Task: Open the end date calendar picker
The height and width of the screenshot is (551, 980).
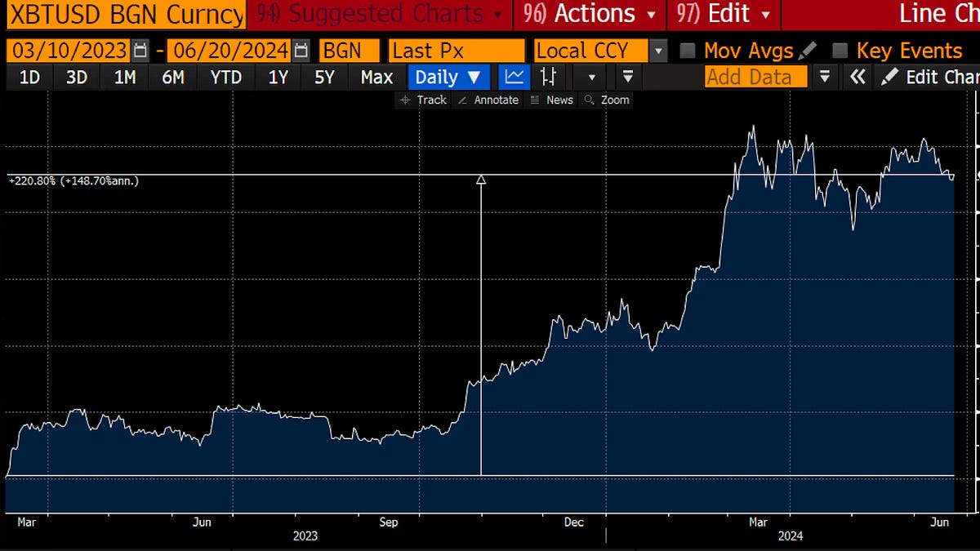Action: click(x=301, y=51)
